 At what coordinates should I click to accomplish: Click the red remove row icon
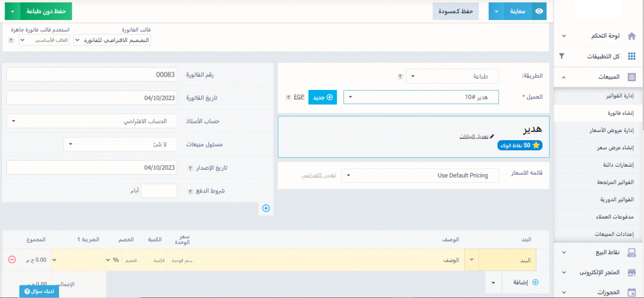(x=12, y=260)
